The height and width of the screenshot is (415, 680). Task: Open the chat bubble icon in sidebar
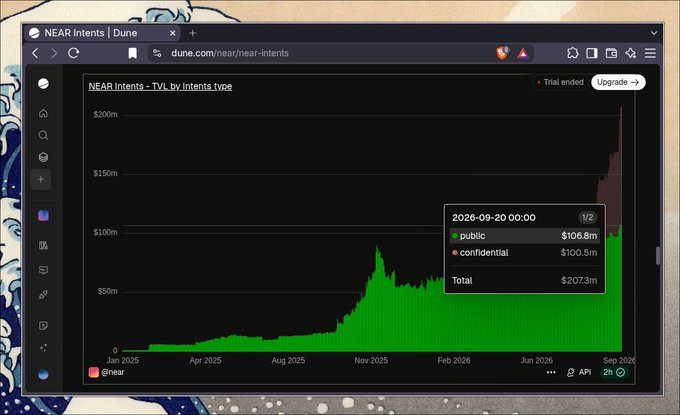click(43, 270)
